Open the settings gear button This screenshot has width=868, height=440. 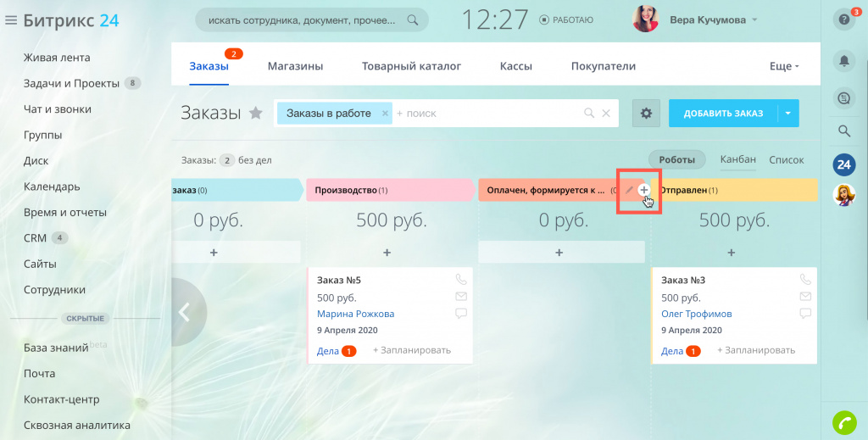[x=646, y=114]
